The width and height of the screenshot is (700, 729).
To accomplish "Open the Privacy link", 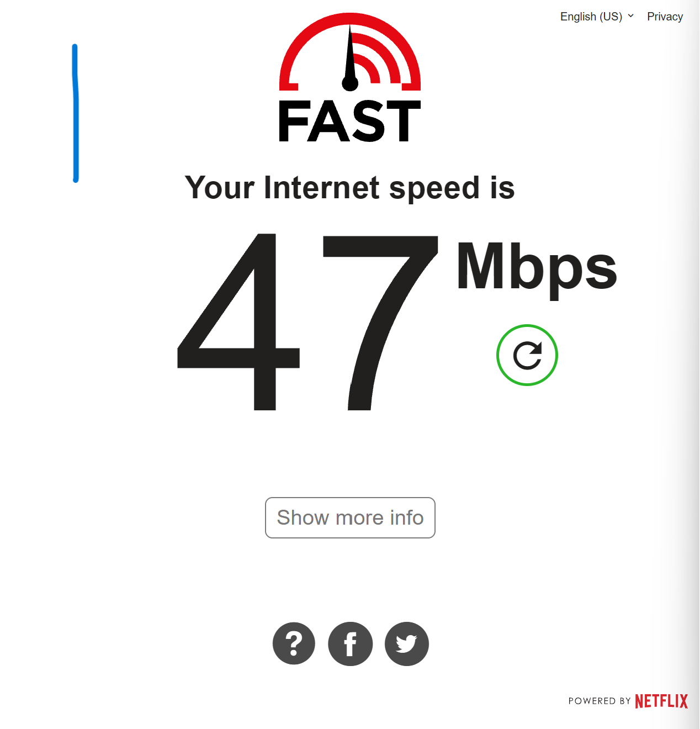I will [x=665, y=17].
